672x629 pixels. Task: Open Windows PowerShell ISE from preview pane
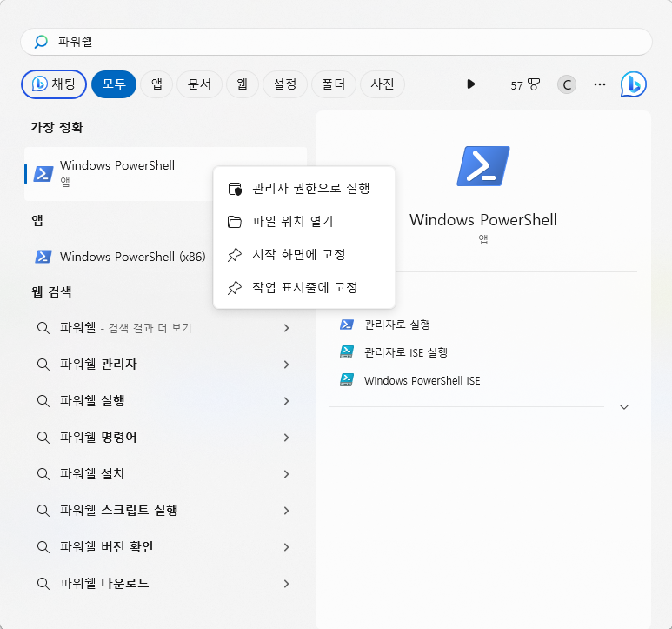click(x=422, y=380)
